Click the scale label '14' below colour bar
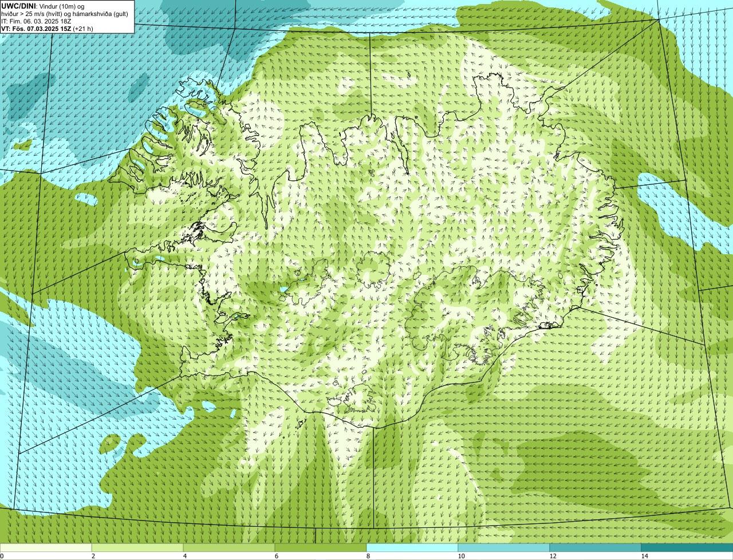Screen dimensions: 733x560 click(x=644, y=556)
